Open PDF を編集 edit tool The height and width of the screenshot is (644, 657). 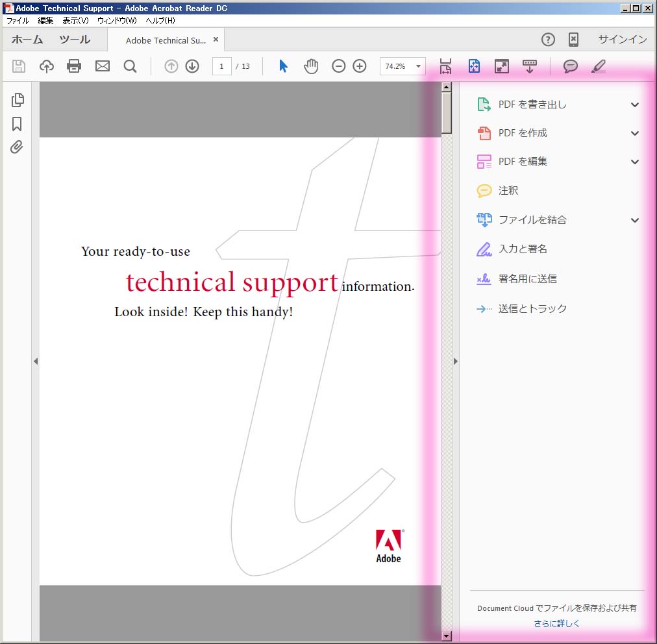pyautogui.click(x=512, y=162)
